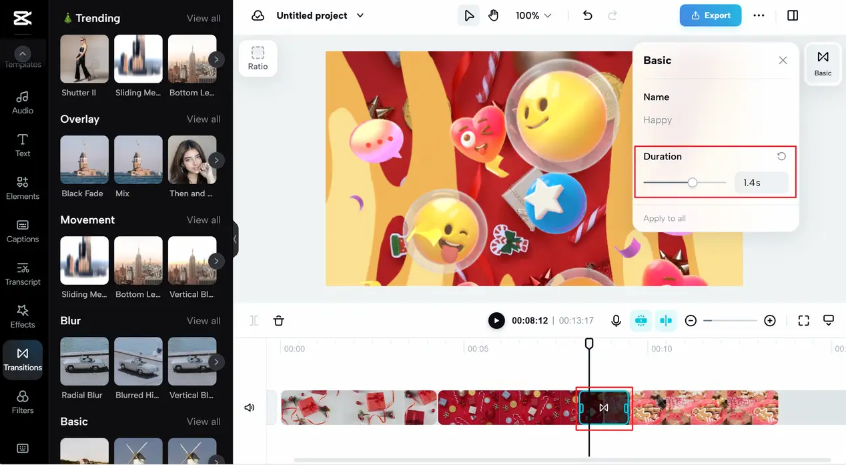Mute the video track
The image size is (846, 465).
249,408
